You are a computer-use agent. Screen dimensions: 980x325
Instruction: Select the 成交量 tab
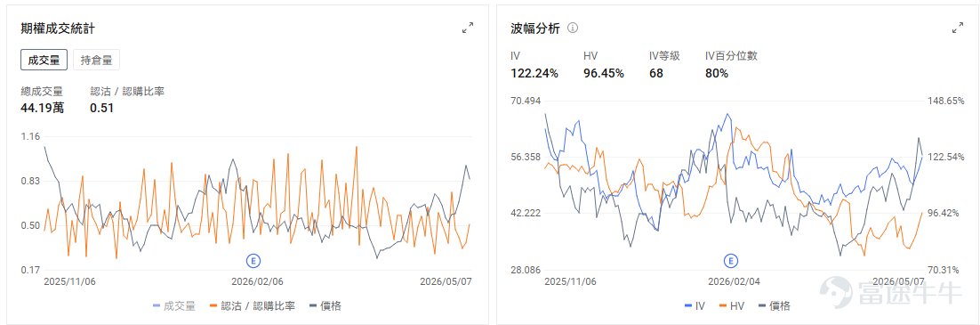44,61
